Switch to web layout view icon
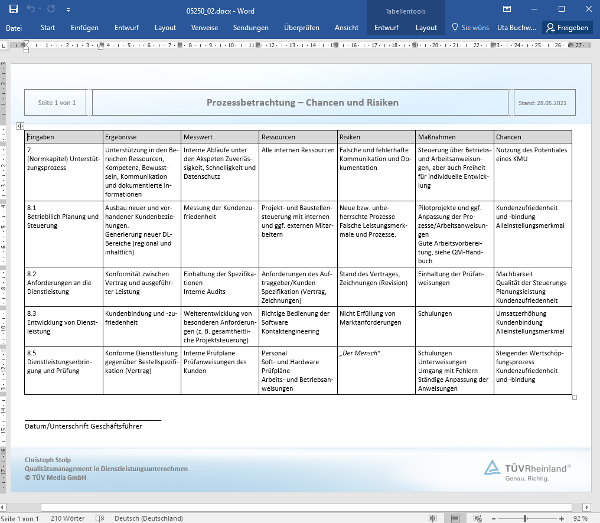This screenshot has width=600, height=523. pyautogui.click(x=476, y=518)
